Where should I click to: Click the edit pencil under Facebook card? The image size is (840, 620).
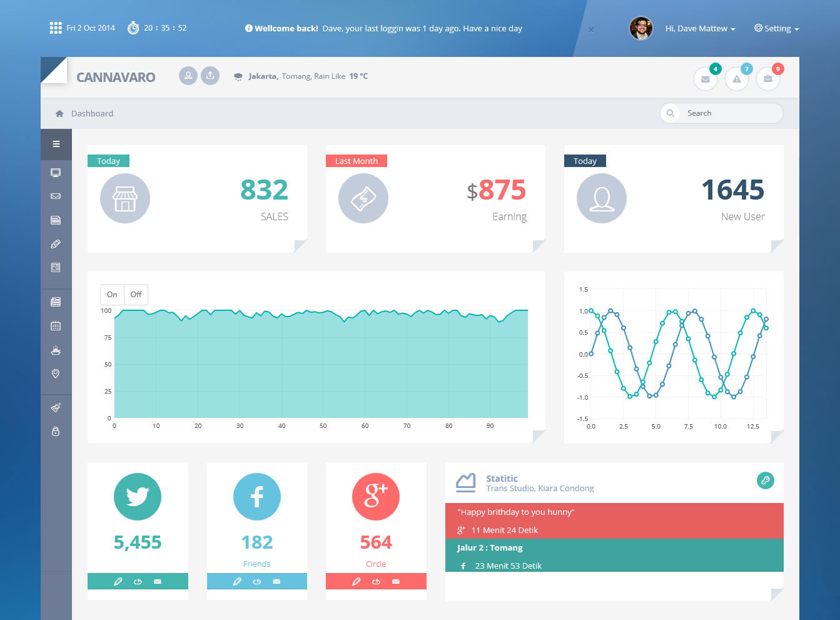point(237,582)
